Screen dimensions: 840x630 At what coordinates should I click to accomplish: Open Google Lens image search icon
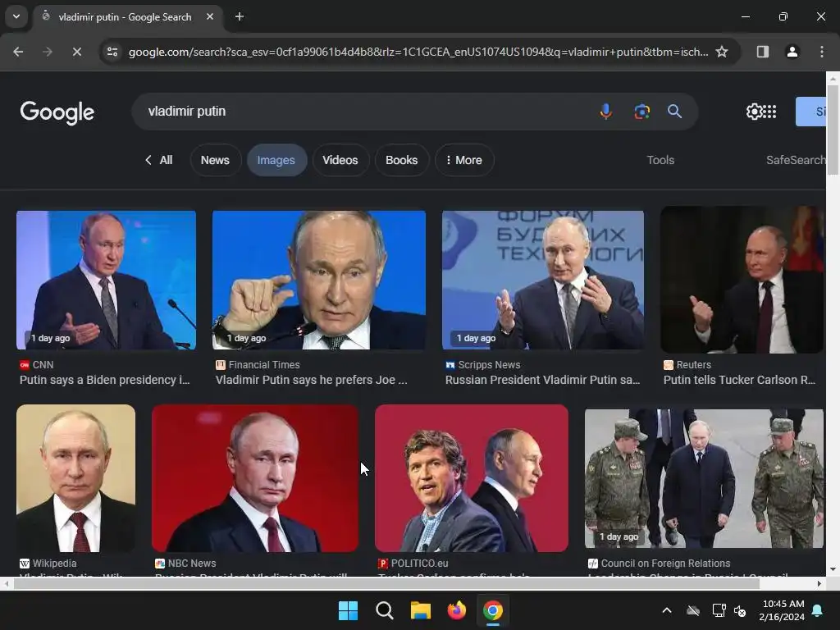641,112
